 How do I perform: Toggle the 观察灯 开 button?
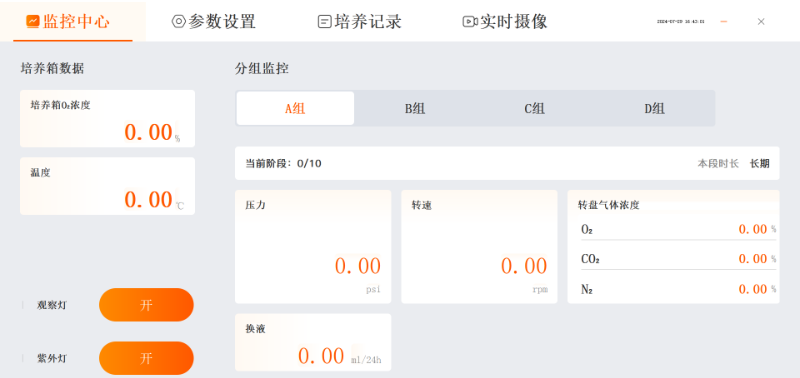146,305
